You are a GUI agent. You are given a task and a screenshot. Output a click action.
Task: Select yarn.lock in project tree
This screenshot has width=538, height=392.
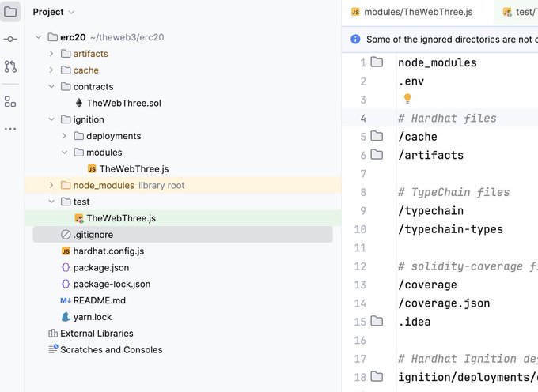(93, 317)
